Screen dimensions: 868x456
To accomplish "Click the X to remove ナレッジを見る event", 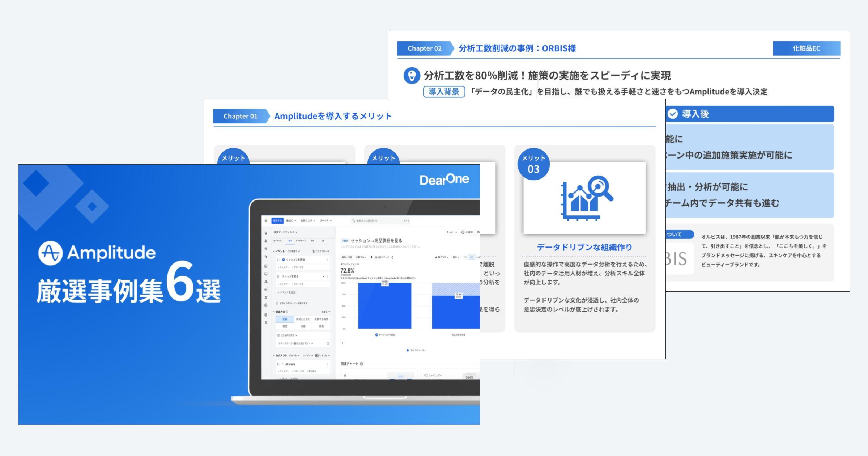I will point(323,276).
